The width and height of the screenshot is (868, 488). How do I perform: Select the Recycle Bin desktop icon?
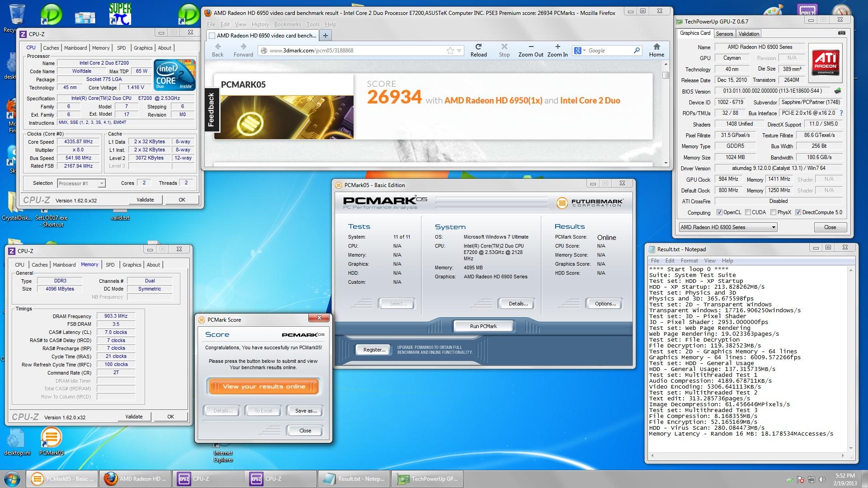click(16, 17)
